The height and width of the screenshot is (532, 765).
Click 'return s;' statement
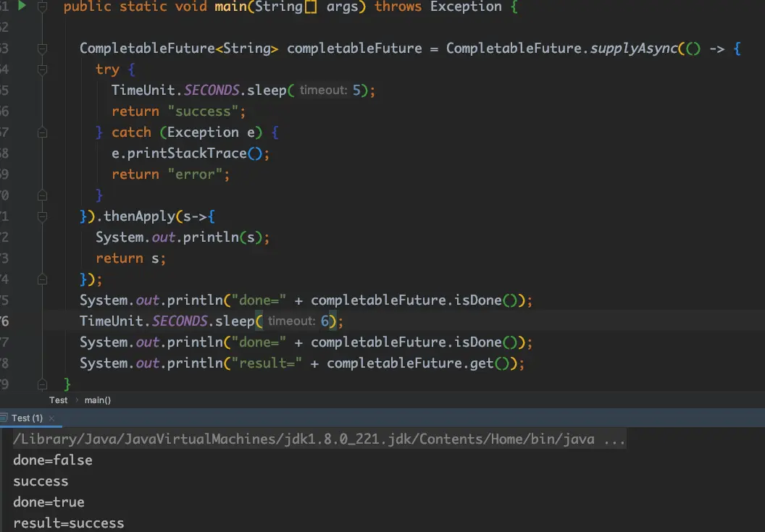tap(130, 258)
